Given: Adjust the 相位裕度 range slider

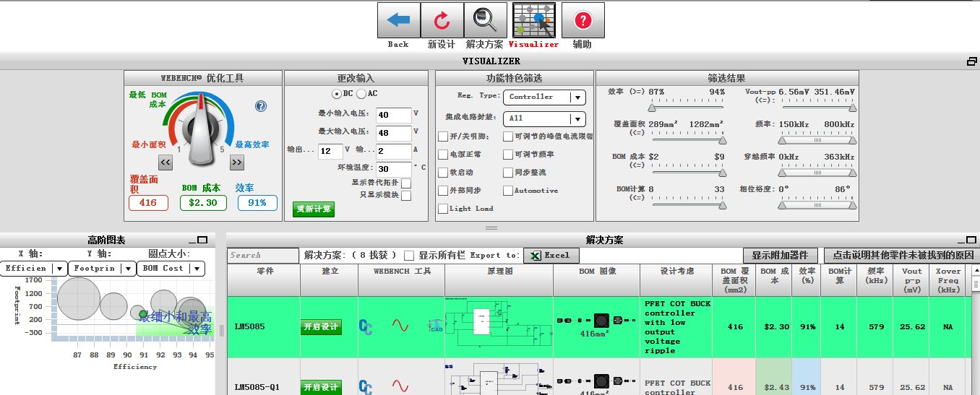Looking at the screenshot, I should coord(817,205).
